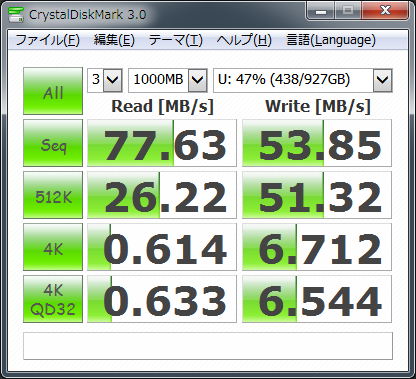Start the 4K QD32 test
This screenshot has height=379, width=416.
tap(53, 299)
